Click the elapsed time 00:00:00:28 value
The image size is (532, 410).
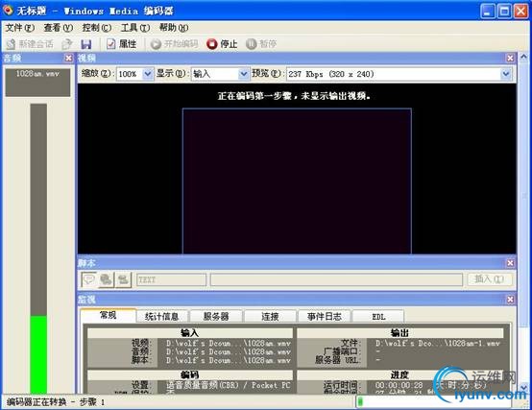pyautogui.click(x=399, y=385)
